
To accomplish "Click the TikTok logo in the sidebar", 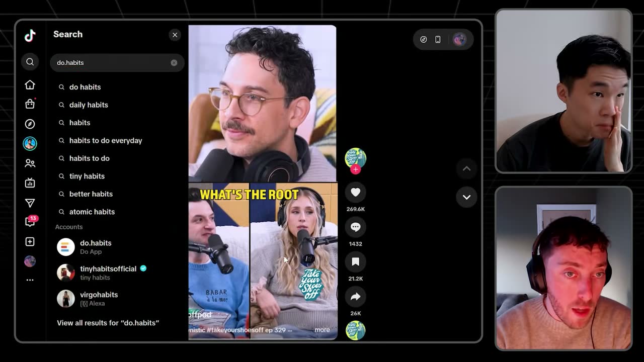I will 30,35.
